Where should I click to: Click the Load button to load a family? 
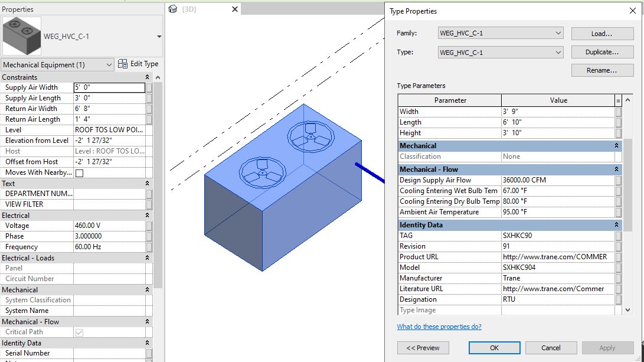[x=601, y=32]
